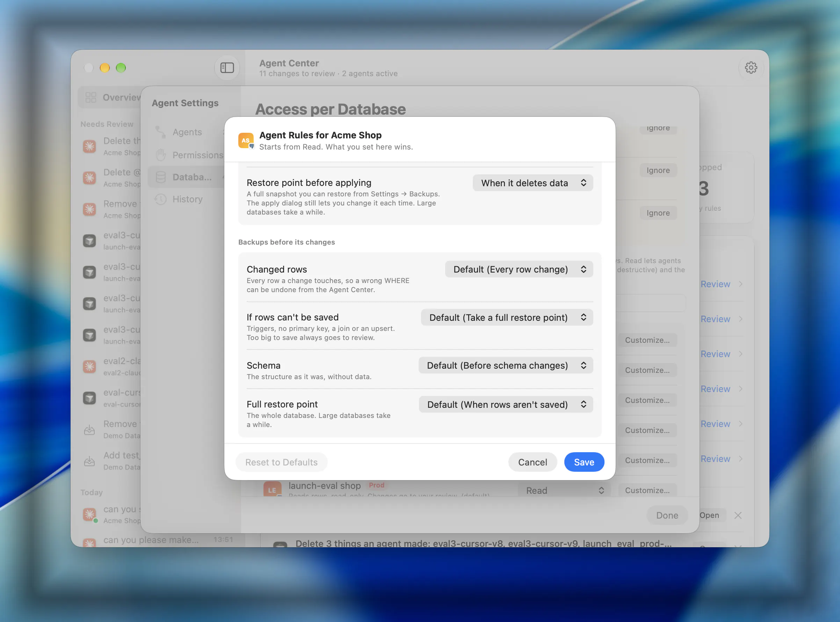Image resolution: width=840 pixels, height=622 pixels.
Task: Open the Restore point before applying dropdown
Action: point(533,183)
